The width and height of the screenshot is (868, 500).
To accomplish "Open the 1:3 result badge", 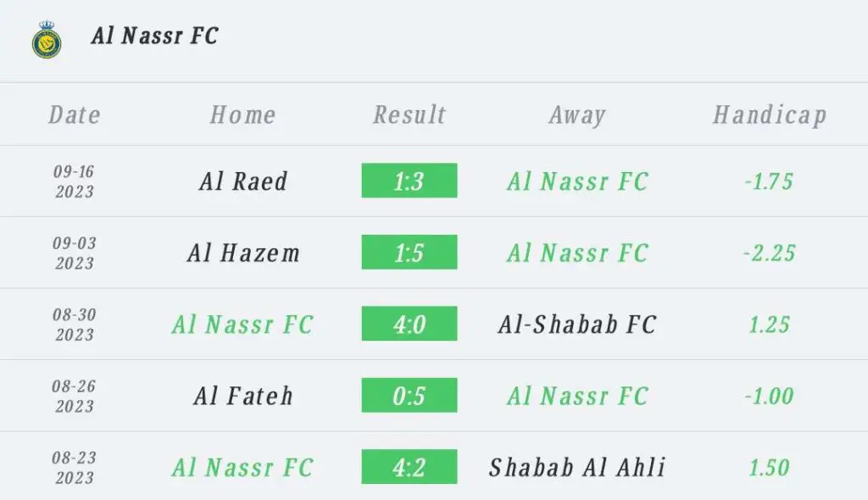I will click(x=409, y=181).
